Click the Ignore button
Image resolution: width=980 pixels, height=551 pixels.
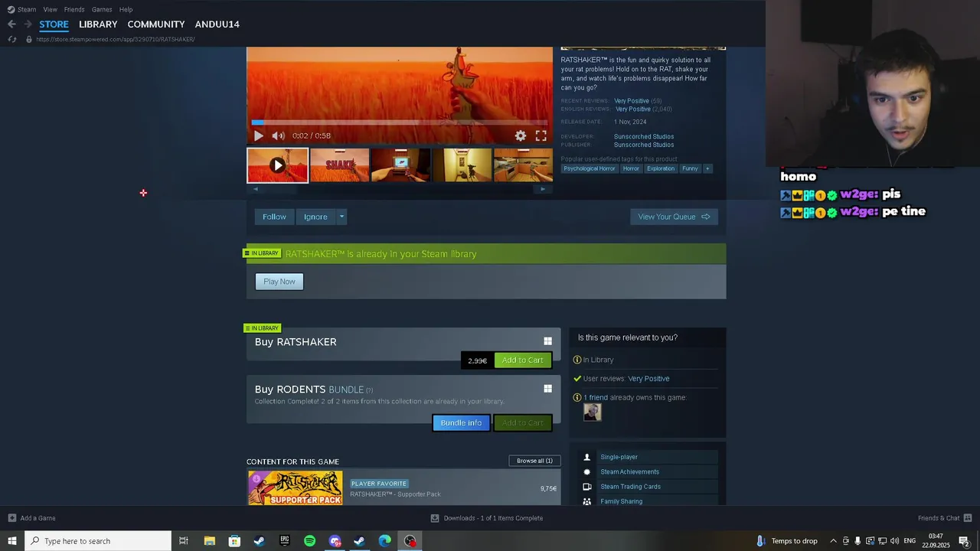315,217
